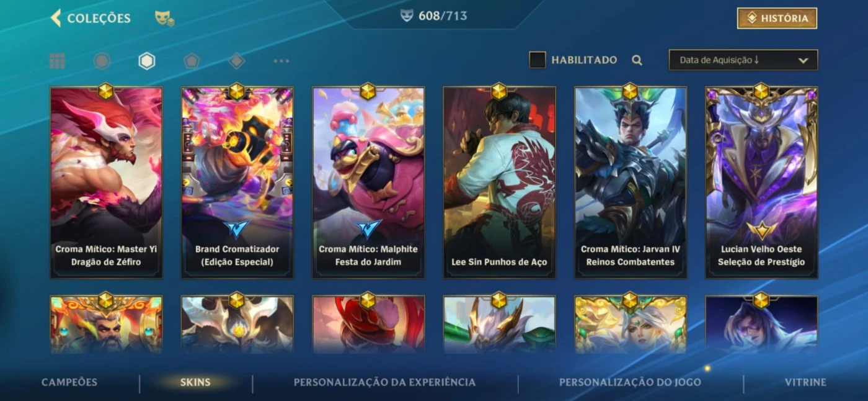Viewport: 868px width, 401px height.
Task: Select the pentagon rarity filter icon
Action: pyautogui.click(x=192, y=61)
